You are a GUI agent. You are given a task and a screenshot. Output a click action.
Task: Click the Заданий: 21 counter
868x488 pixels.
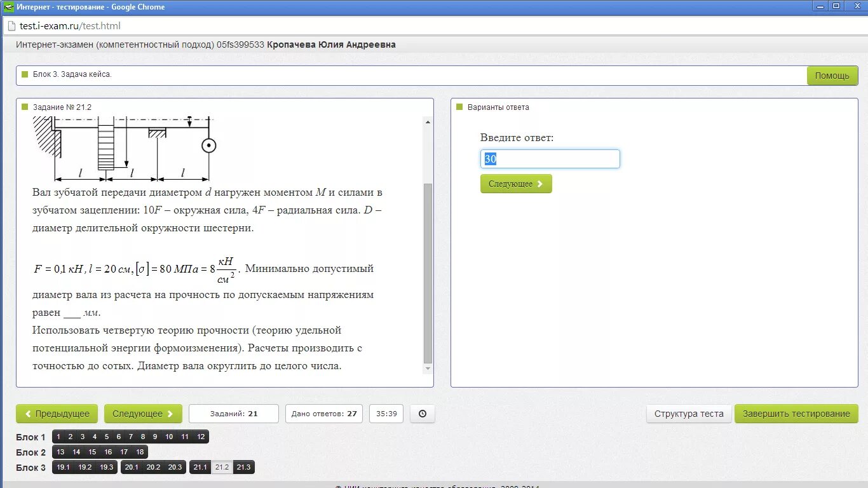tap(234, 414)
